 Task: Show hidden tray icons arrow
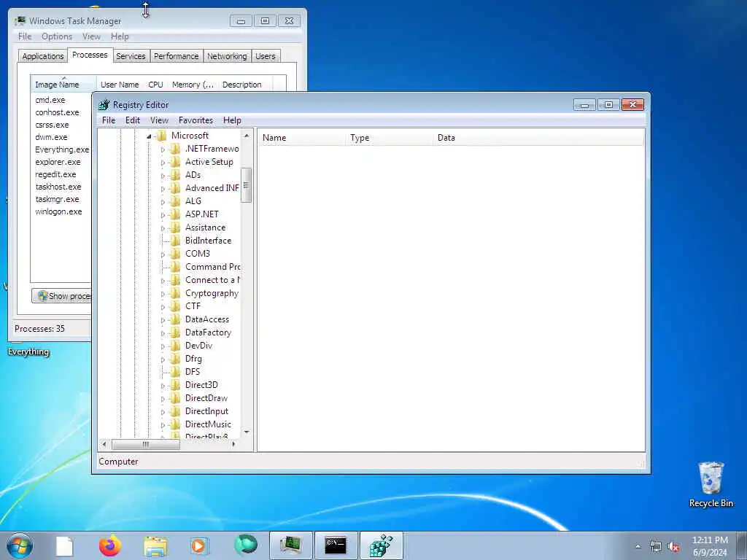[x=638, y=546]
